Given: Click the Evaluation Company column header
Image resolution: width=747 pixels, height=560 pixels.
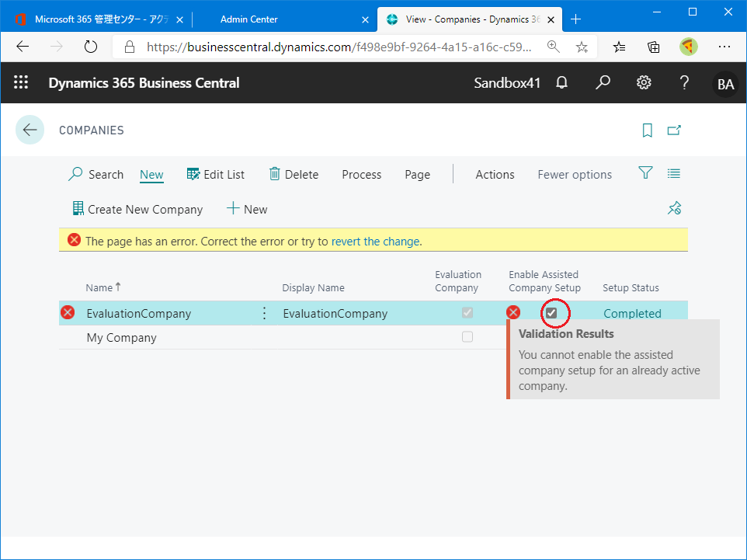Looking at the screenshot, I should tap(458, 281).
